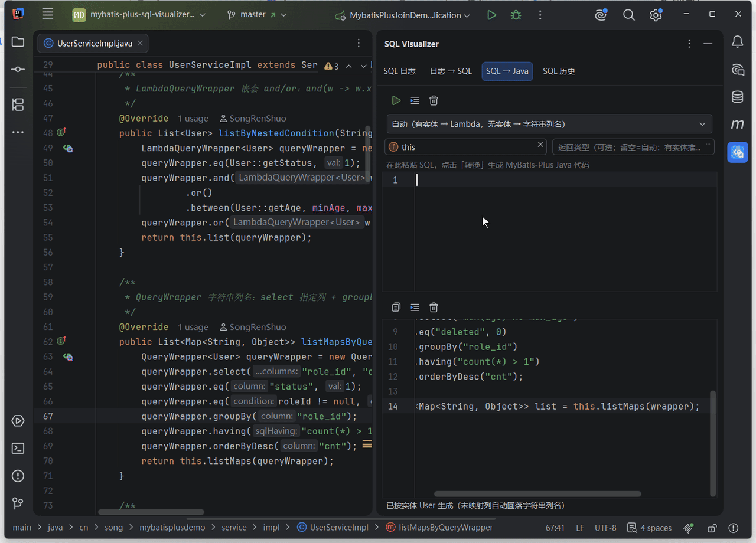Open the Problems tool window
Image resolution: width=756 pixels, height=543 pixels.
tap(18, 476)
